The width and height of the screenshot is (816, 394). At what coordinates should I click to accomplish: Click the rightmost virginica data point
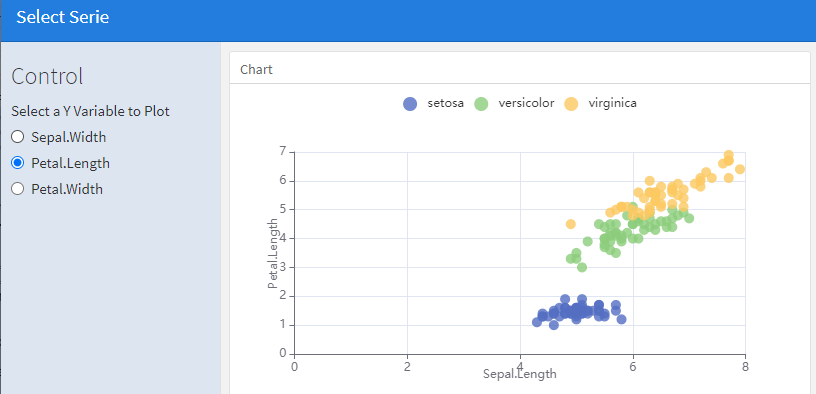click(740, 169)
